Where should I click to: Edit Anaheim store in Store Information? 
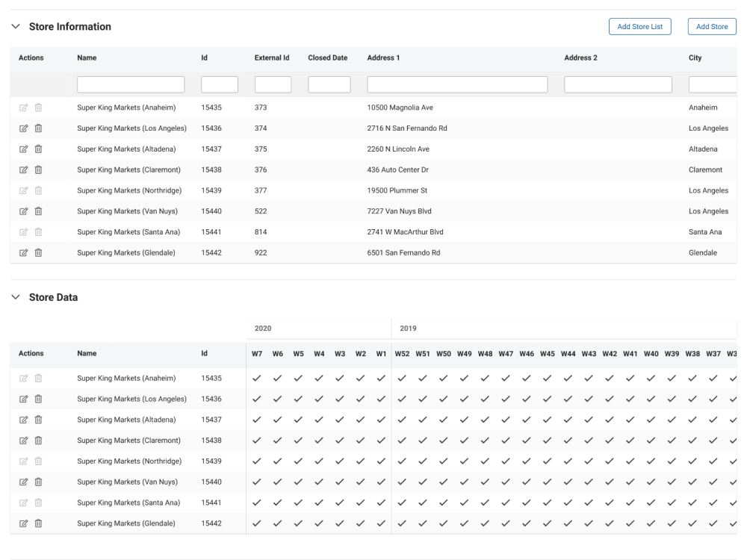(23, 108)
